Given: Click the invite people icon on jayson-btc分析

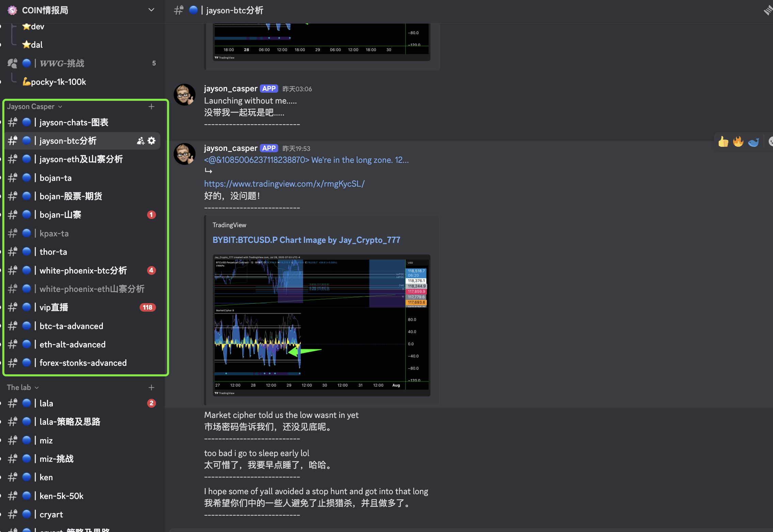Looking at the screenshot, I should (140, 141).
